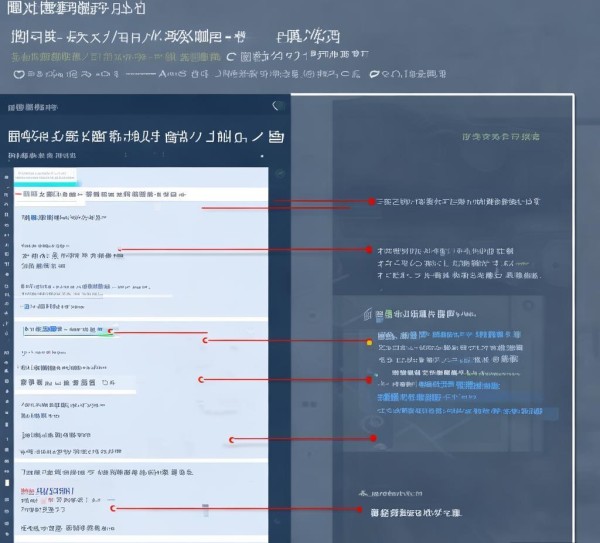Click the green heading text atop the right panel

coord(500,135)
